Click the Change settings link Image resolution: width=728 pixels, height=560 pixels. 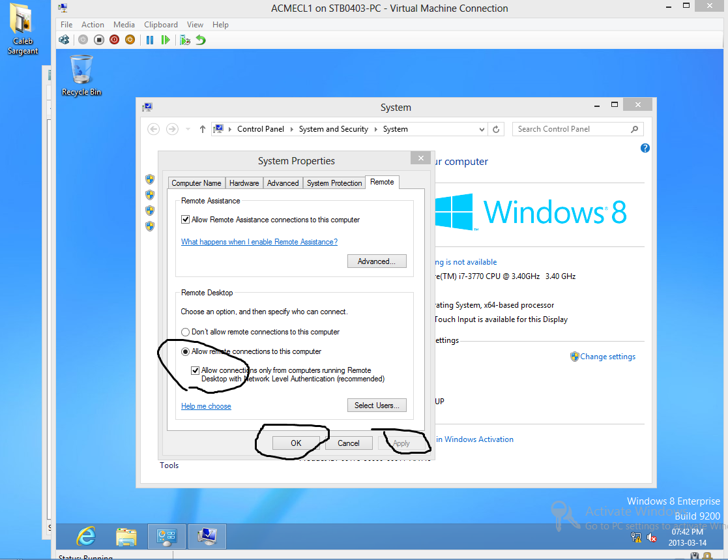(607, 357)
